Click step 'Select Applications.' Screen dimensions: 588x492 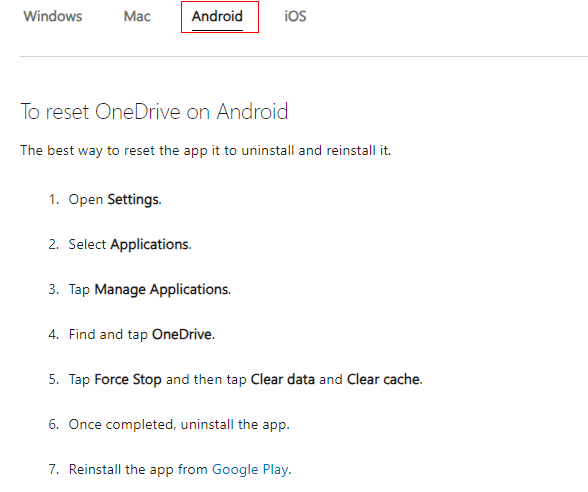click(130, 244)
